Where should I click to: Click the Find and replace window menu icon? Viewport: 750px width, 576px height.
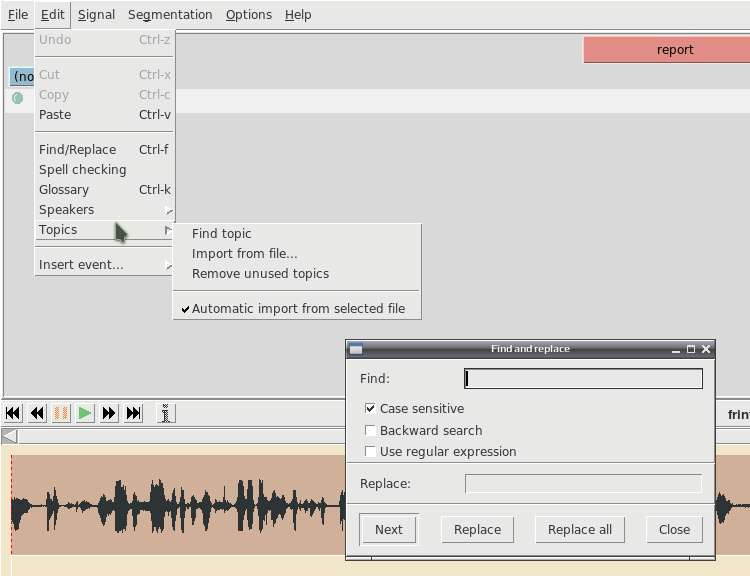(356, 349)
